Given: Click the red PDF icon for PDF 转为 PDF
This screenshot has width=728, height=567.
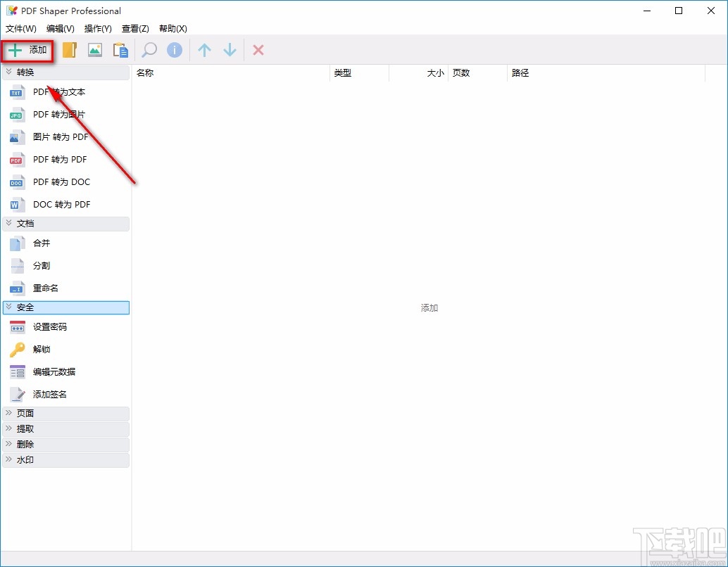Looking at the screenshot, I should click(17, 160).
